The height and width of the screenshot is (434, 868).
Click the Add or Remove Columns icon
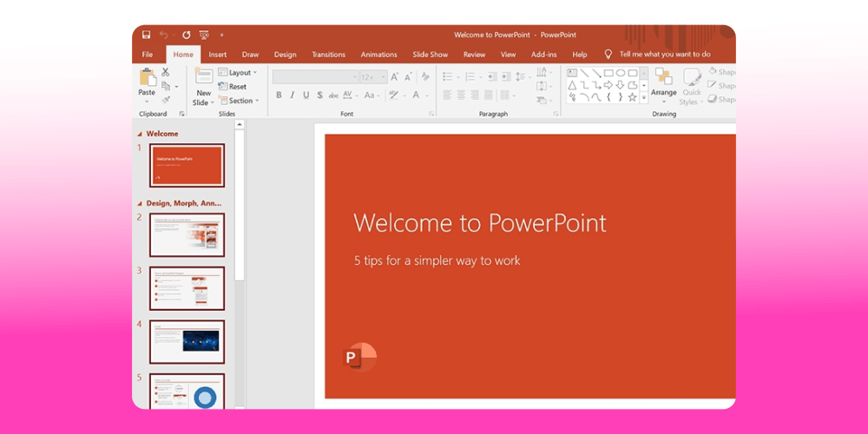point(504,95)
